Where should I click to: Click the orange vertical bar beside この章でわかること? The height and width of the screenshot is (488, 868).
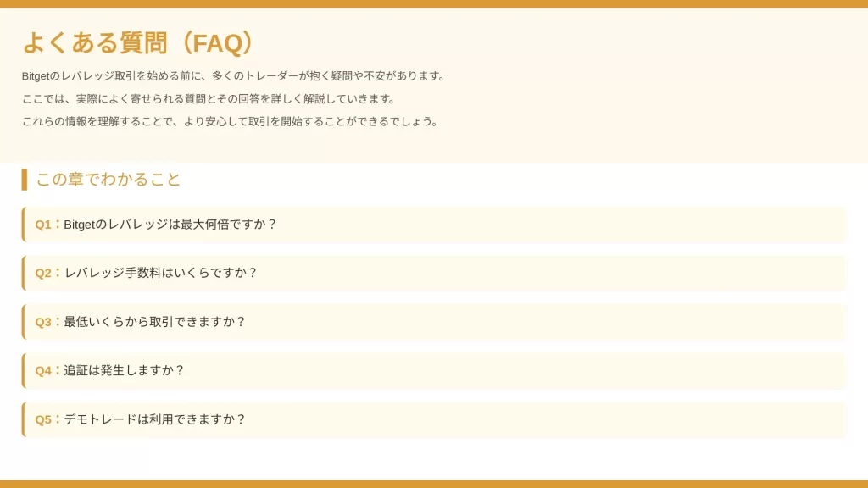(25, 180)
